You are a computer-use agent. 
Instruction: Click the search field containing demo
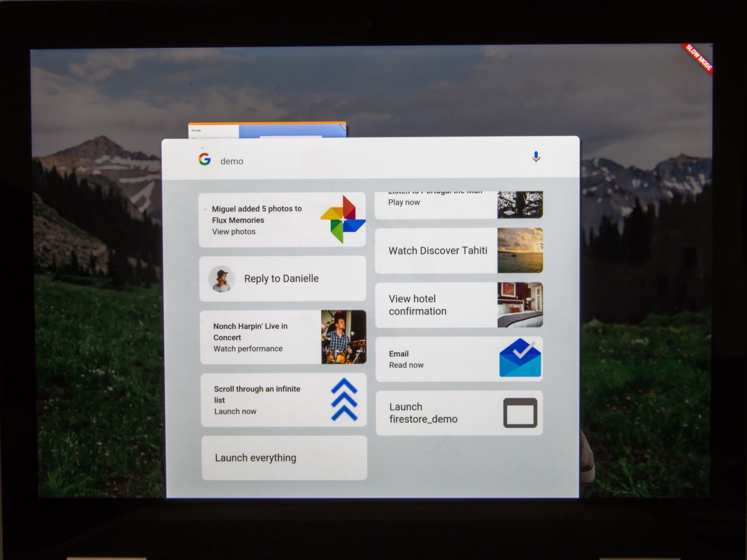point(363,161)
